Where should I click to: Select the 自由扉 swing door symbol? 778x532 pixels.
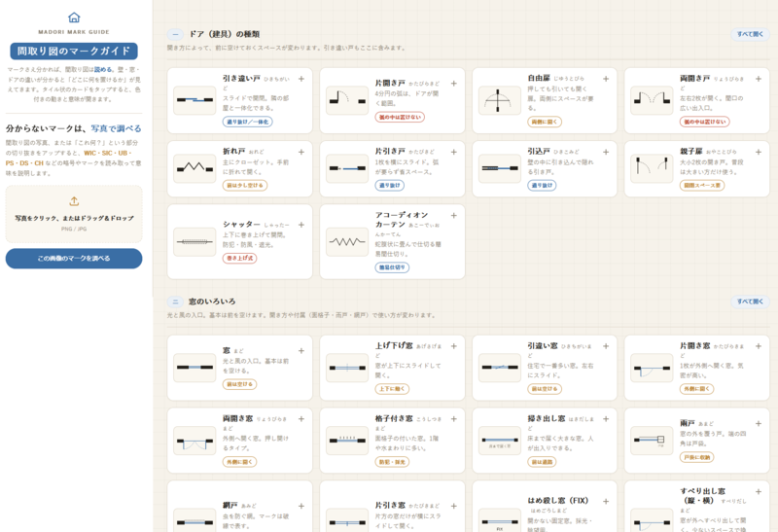click(499, 100)
